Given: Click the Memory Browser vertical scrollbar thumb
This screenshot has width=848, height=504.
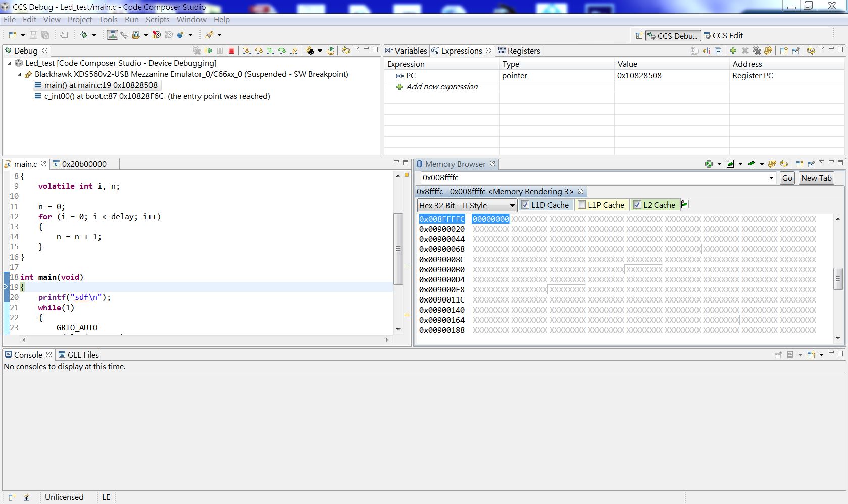Looking at the screenshot, I should click(x=838, y=278).
